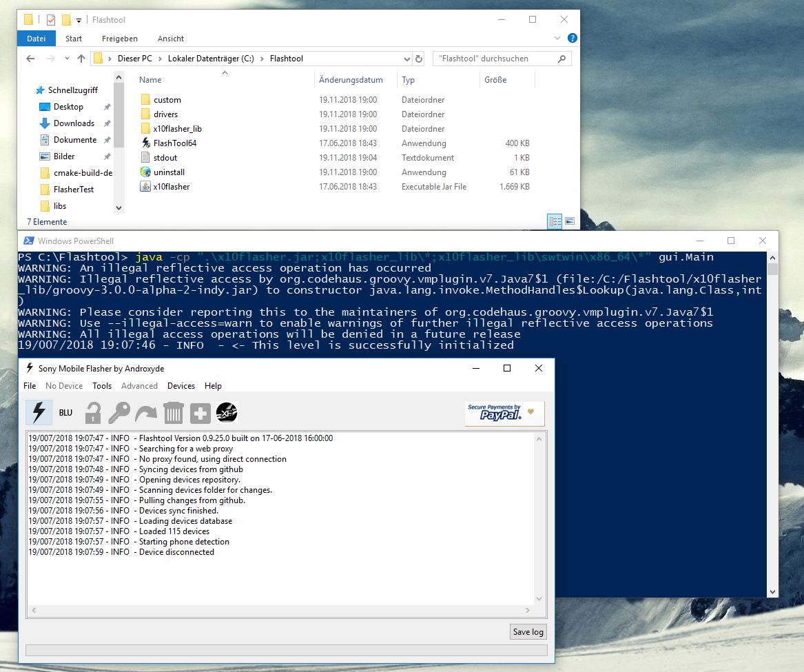Open the address bar history dropdown
The image size is (804, 672).
click(406, 59)
